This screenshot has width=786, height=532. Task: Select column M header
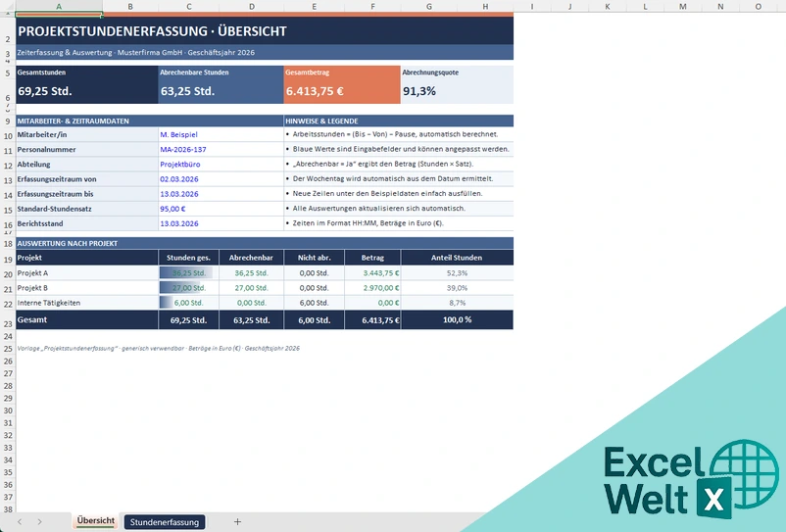[x=683, y=7]
